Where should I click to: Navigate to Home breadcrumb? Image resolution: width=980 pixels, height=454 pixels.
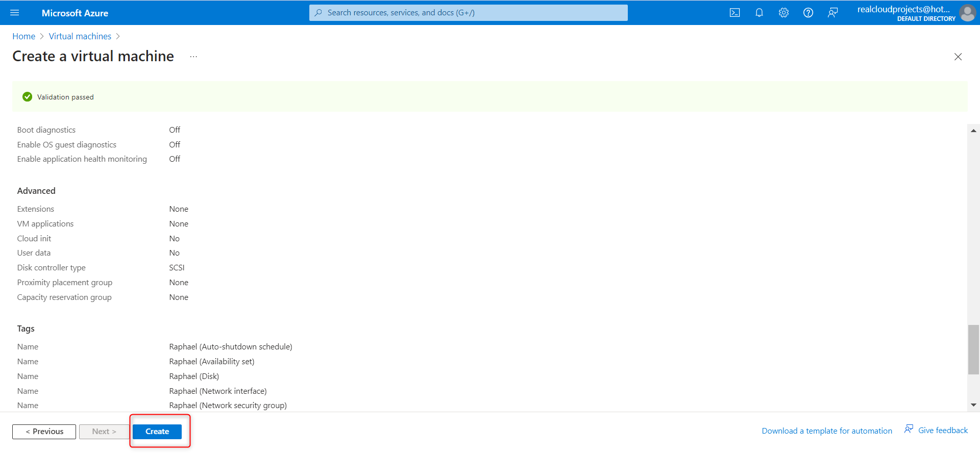click(23, 36)
